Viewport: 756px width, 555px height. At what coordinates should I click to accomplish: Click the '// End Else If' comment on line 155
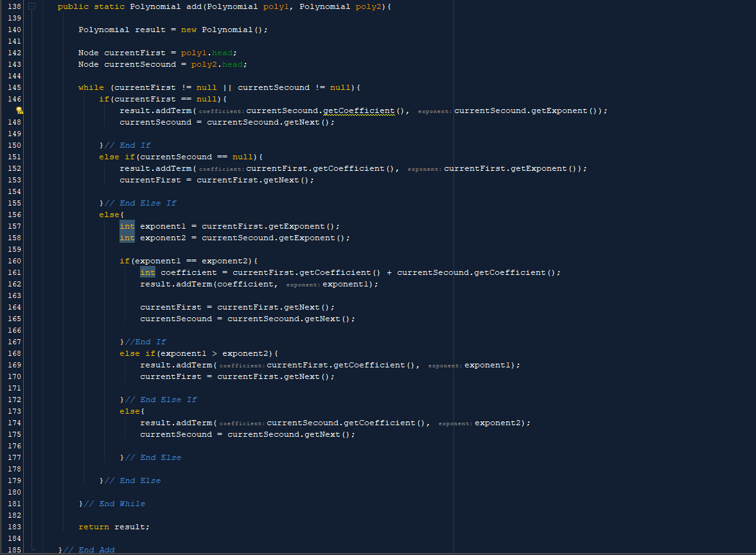pyautogui.click(x=140, y=203)
